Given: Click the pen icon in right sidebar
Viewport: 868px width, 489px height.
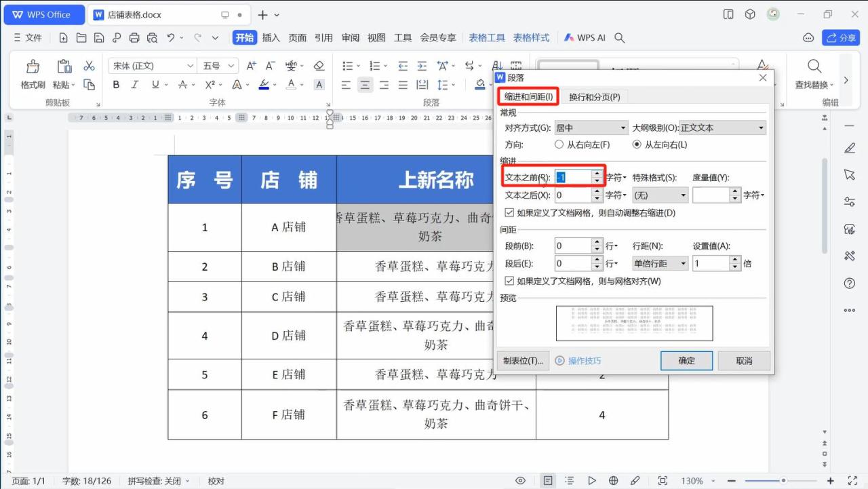Looking at the screenshot, I should [x=849, y=147].
